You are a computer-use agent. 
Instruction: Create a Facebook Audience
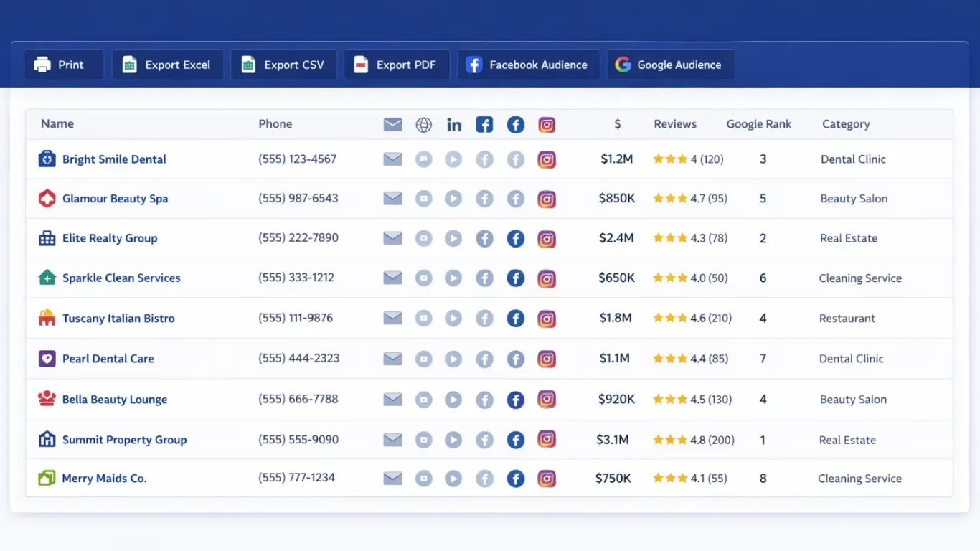click(x=528, y=65)
